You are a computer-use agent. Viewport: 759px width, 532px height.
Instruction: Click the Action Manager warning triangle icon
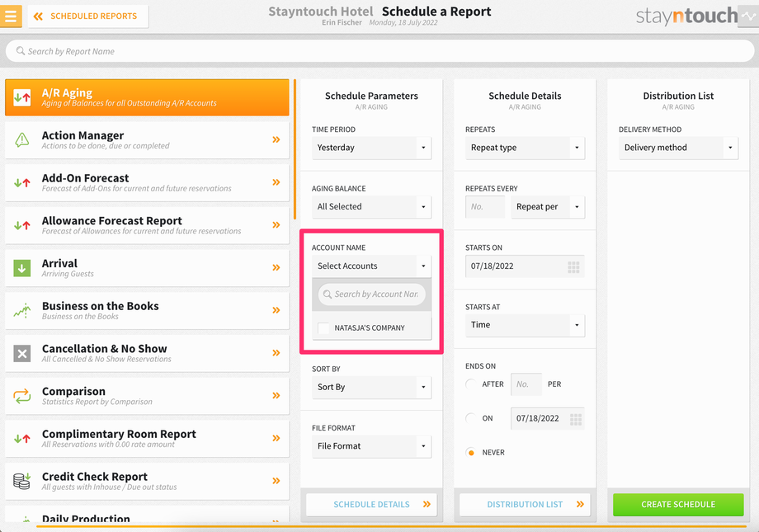(x=21, y=140)
